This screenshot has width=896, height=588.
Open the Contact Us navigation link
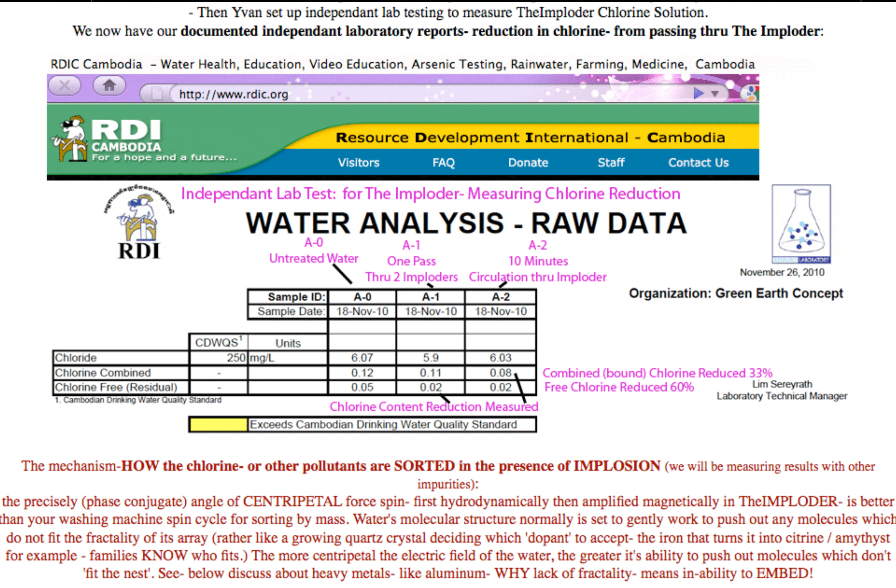698,162
